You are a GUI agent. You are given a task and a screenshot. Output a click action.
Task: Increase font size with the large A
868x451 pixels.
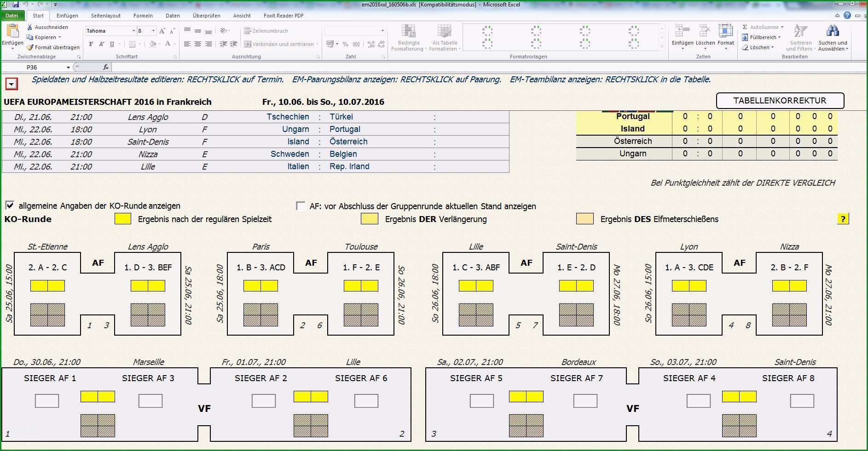coord(162,31)
